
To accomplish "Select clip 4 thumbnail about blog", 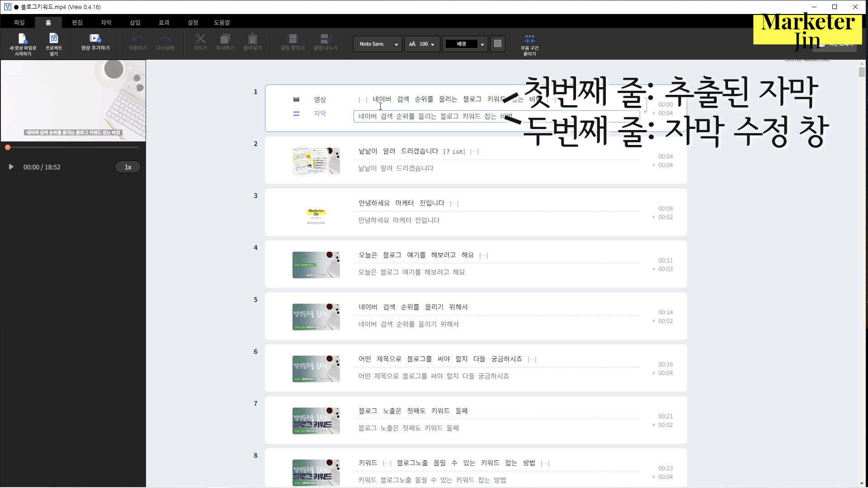I will pos(316,265).
